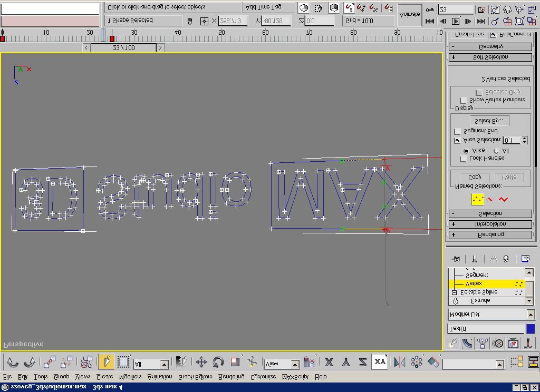The image size is (540, 392).
Task: Toggle the PolyConnect checkbox
Action: (493, 35)
